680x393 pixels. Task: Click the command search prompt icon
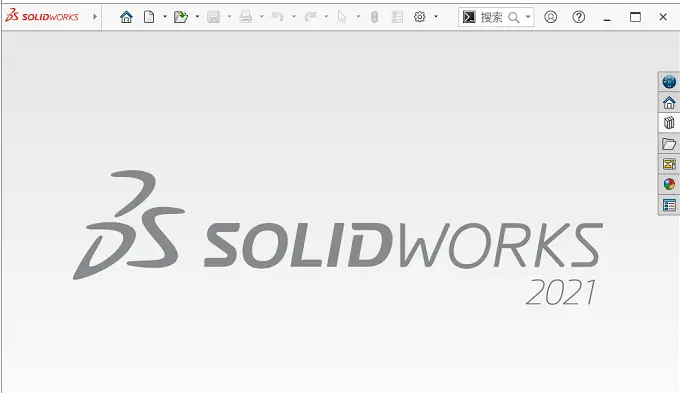tap(469, 17)
